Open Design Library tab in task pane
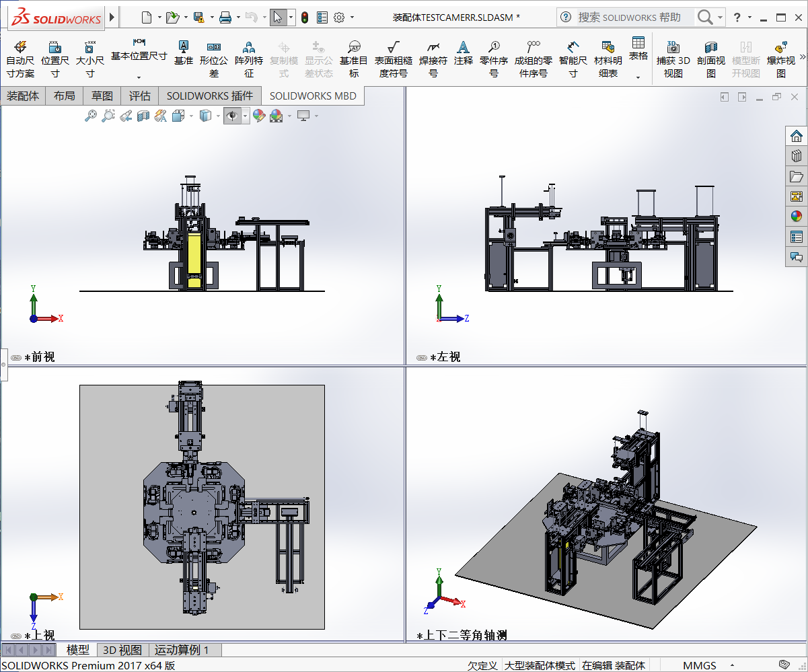 [797, 156]
